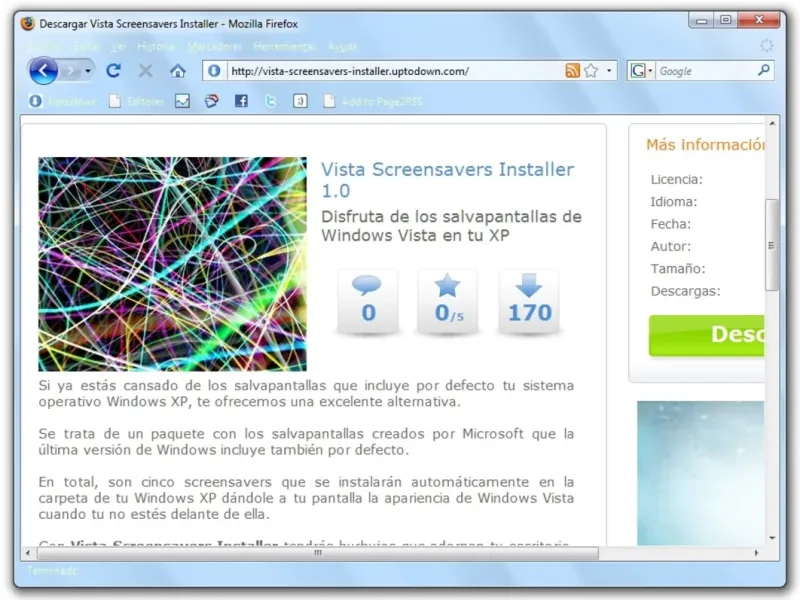Click the downloads arrow counter showing 170
800x600 pixels.
point(529,302)
